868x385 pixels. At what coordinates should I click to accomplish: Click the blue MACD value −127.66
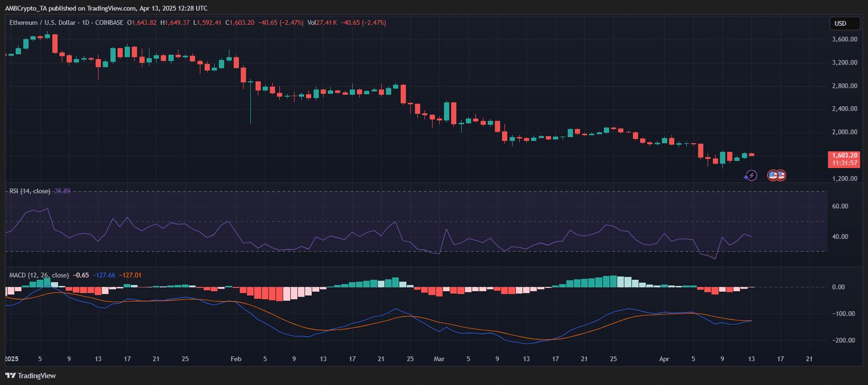[104, 275]
